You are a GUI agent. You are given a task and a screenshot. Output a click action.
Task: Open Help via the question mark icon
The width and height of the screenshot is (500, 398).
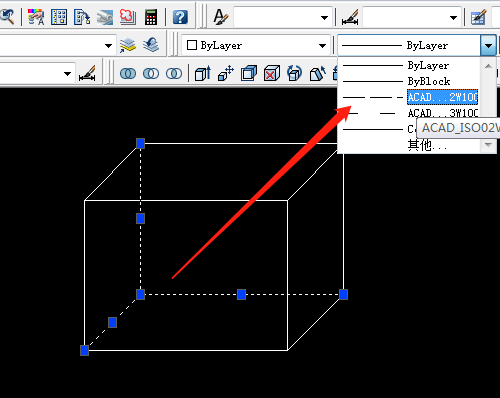tap(180, 17)
